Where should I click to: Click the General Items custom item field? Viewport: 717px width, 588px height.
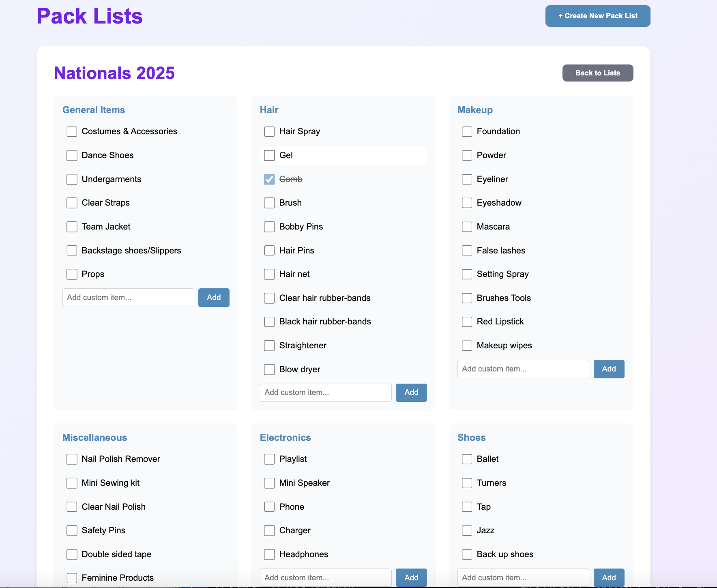coord(128,297)
